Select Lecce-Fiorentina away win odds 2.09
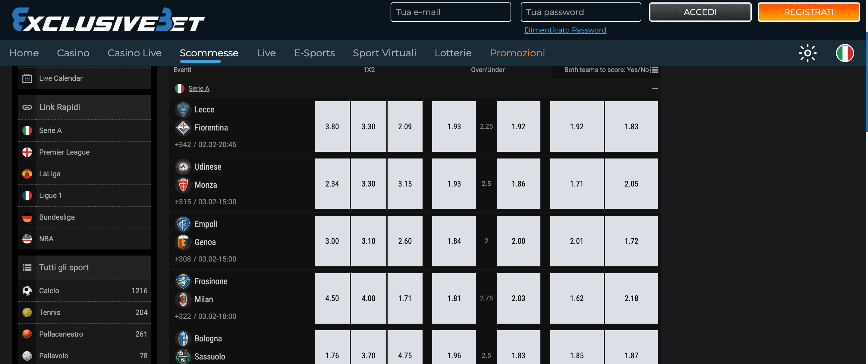Screen dimensions: 868x364 coord(405,127)
